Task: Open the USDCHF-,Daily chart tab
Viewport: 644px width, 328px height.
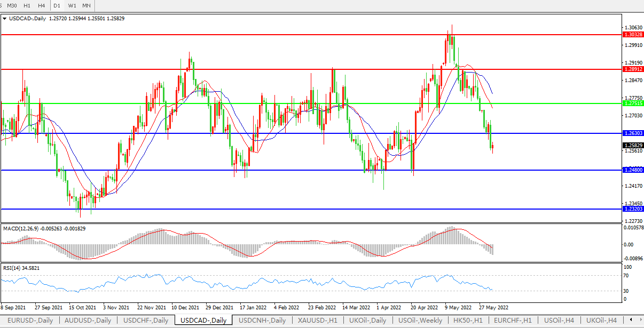Action: pos(146,321)
